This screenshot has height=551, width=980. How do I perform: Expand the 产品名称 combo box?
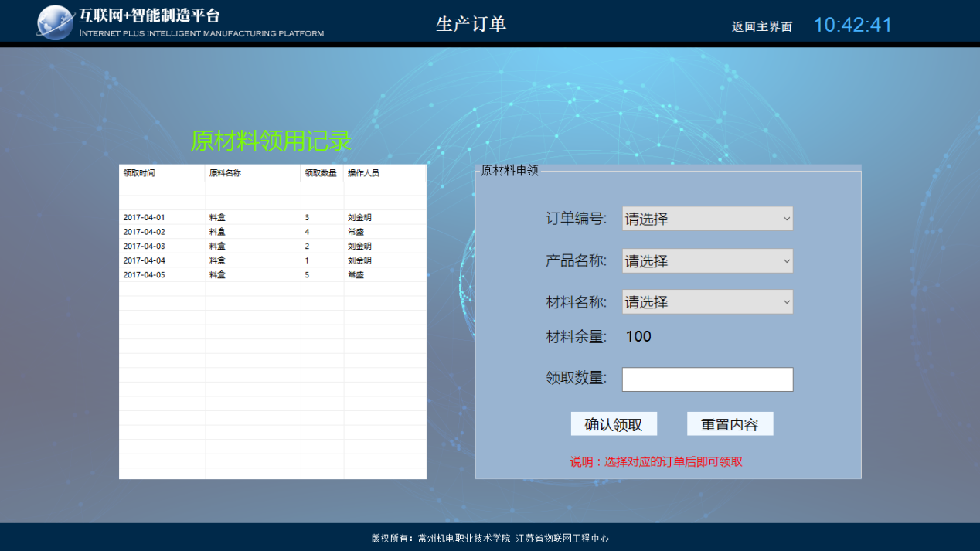click(x=707, y=261)
